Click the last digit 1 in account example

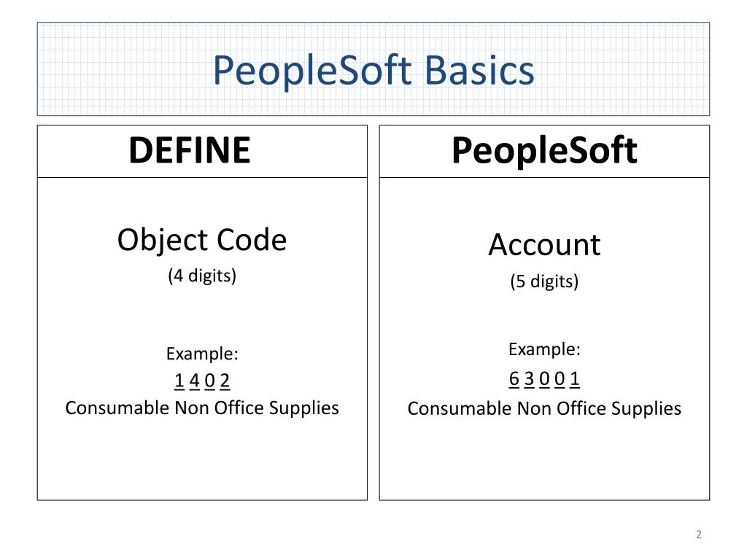click(x=575, y=379)
